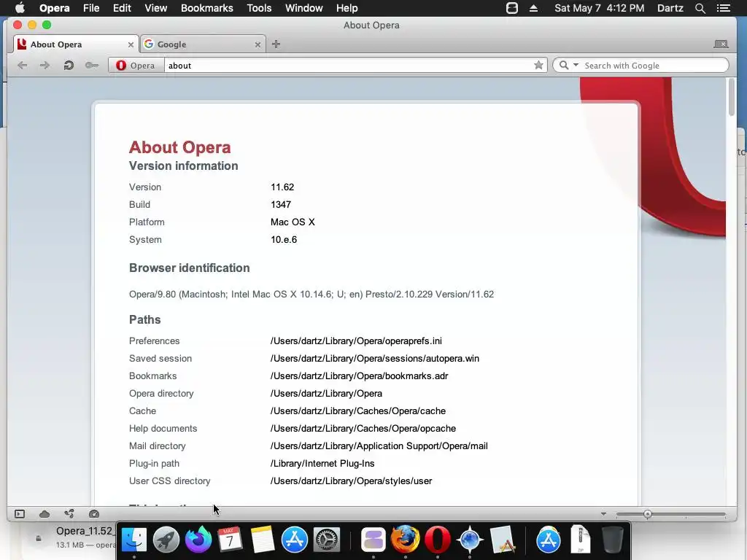Click the Preferences path operaprefs.ini
Viewport: 747px width, 560px height.
point(356,341)
